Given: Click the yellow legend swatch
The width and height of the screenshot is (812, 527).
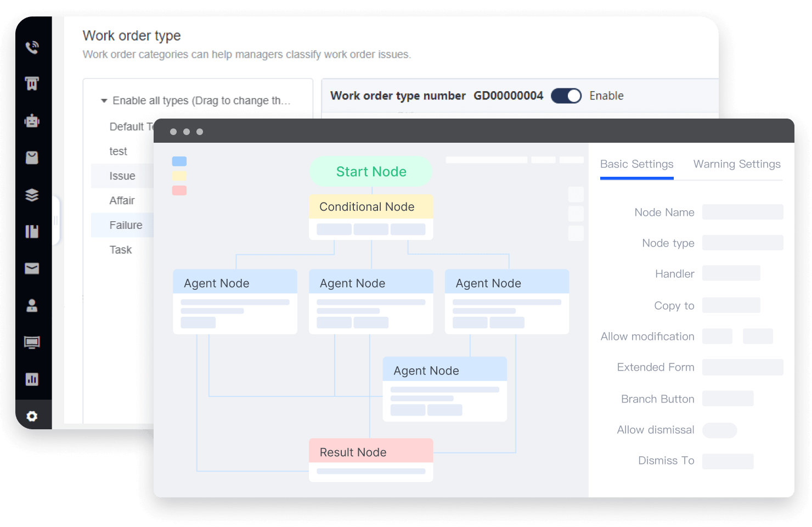Looking at the screenshot, I should coord(179,176).
